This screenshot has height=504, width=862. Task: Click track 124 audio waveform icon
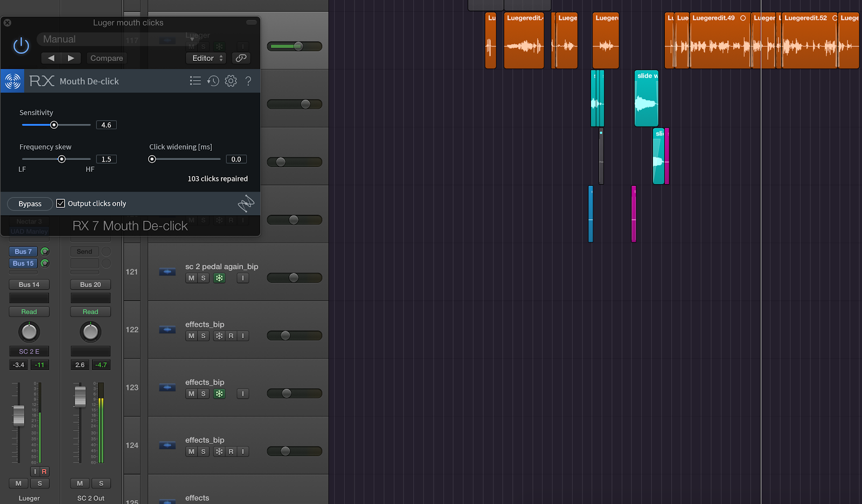[x=168, y=445]
